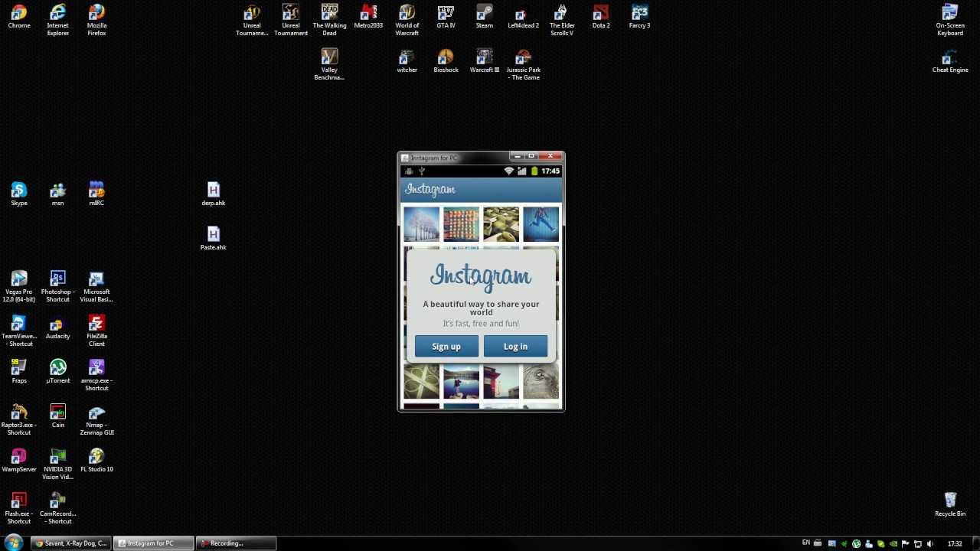Select the NVIDIA 3D Vision icon
Screen dimensions: 980x551
pyautogui.click(x=57, y=464)
